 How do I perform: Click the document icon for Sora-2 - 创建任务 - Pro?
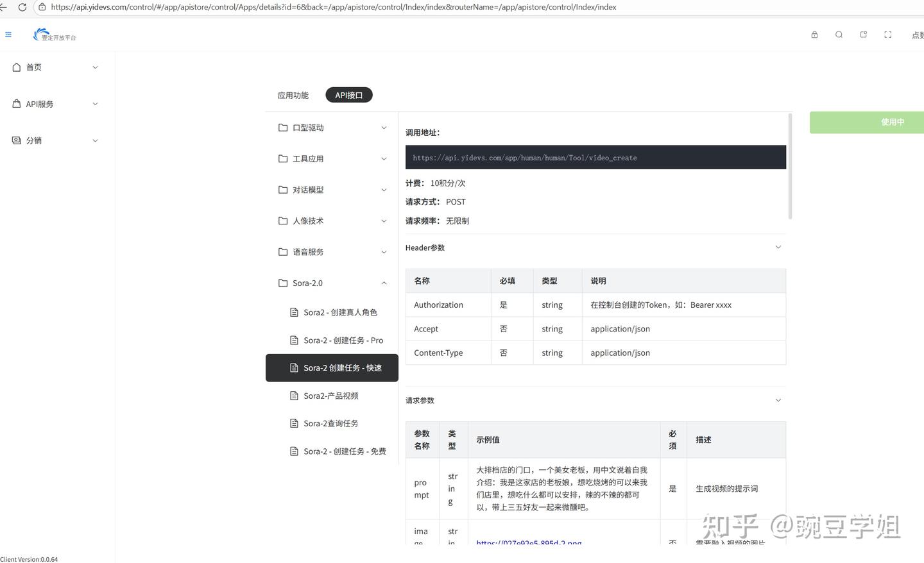tap(294, 340)
